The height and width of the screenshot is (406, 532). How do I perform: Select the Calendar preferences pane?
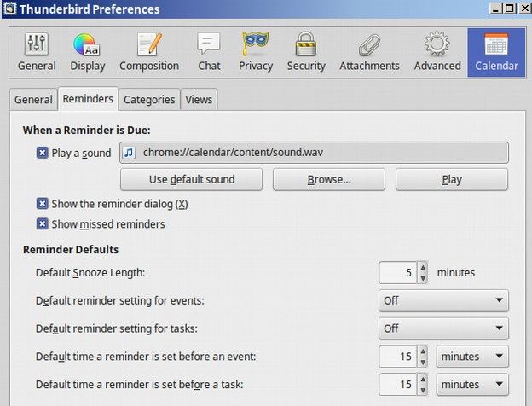coord(496,52)
